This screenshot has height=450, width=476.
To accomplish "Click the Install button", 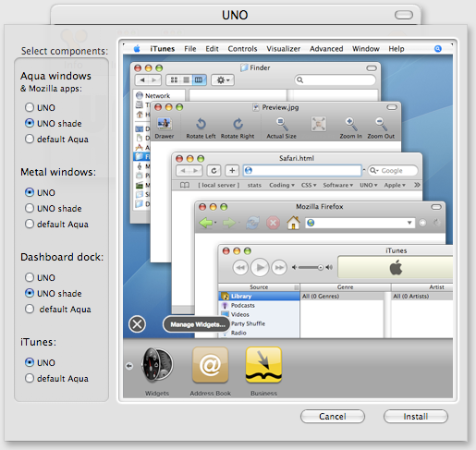I will pyautogui.click(x=416, y=417).
